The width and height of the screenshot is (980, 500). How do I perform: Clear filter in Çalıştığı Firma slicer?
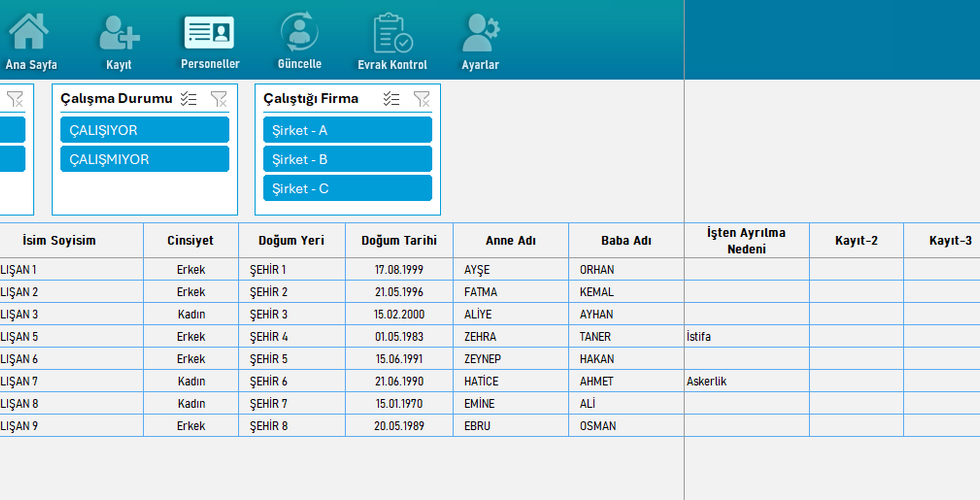[x=422, y=99]
